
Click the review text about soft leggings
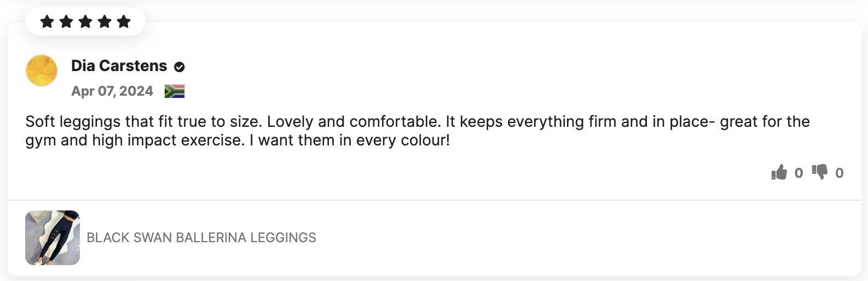point(417,121)
